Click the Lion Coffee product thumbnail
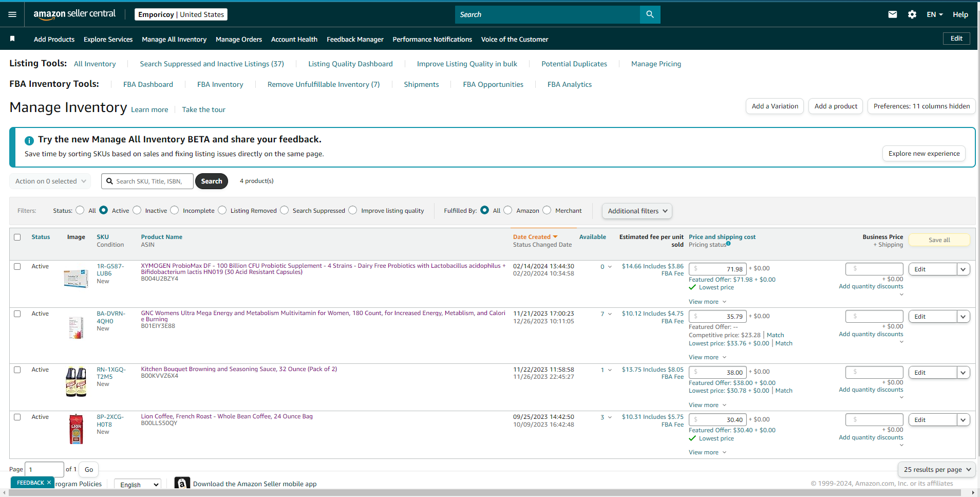 (76, 429)
